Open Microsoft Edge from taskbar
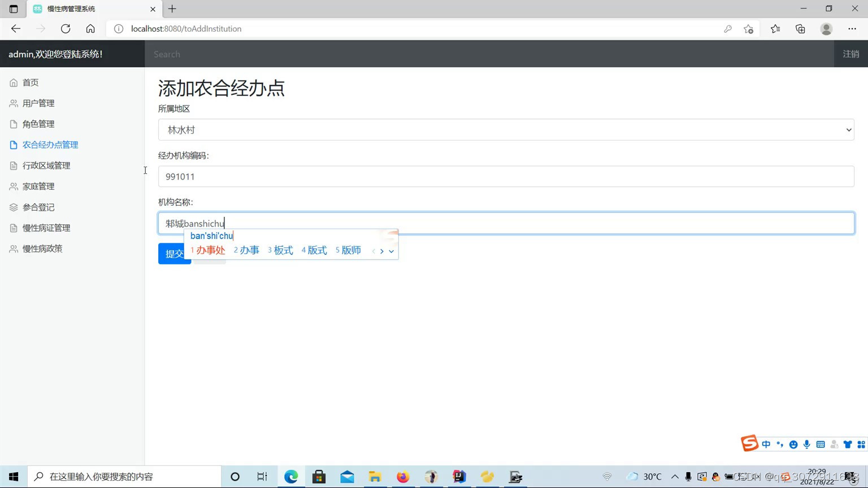Viewport: 868px width, 488px height. click(x=291, y=477)
